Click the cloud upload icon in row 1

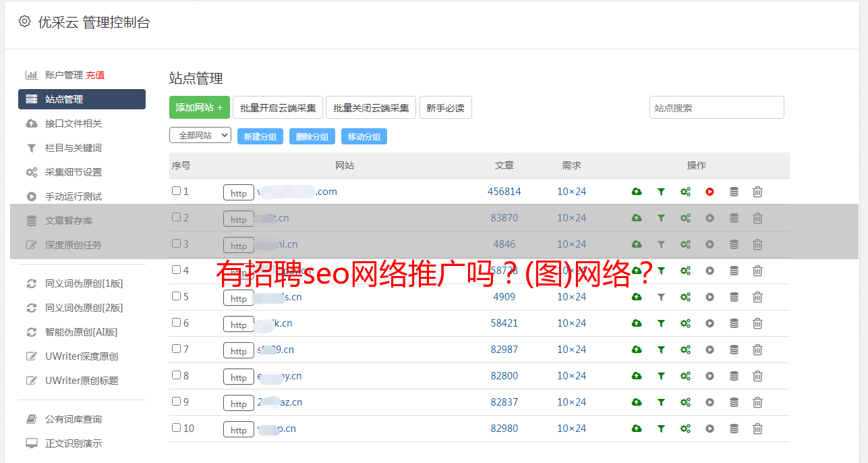point(637,192)
